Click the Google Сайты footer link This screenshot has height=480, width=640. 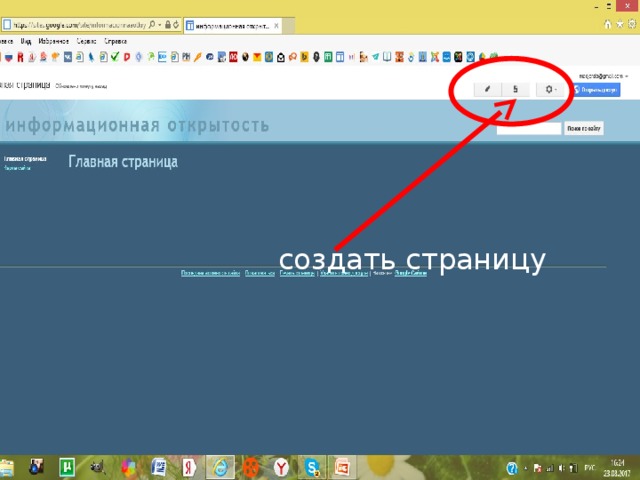[411, 273]
